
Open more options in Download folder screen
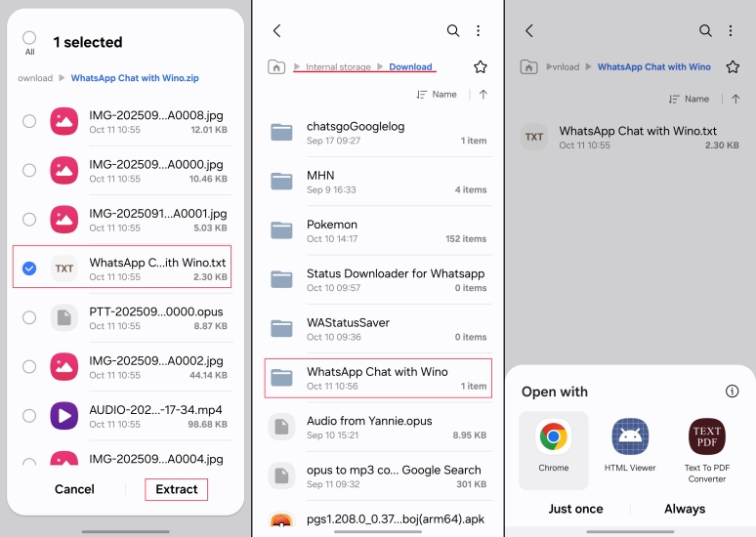pos(479,31)
